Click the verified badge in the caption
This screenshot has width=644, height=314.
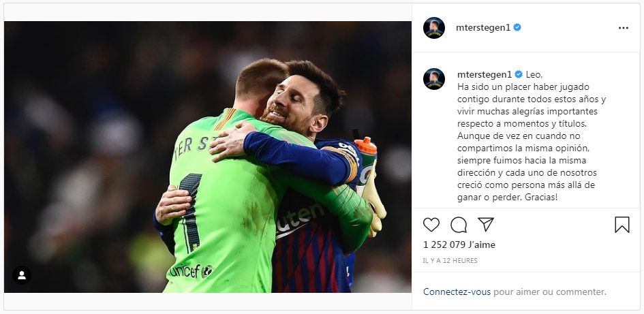pos(519,74)
